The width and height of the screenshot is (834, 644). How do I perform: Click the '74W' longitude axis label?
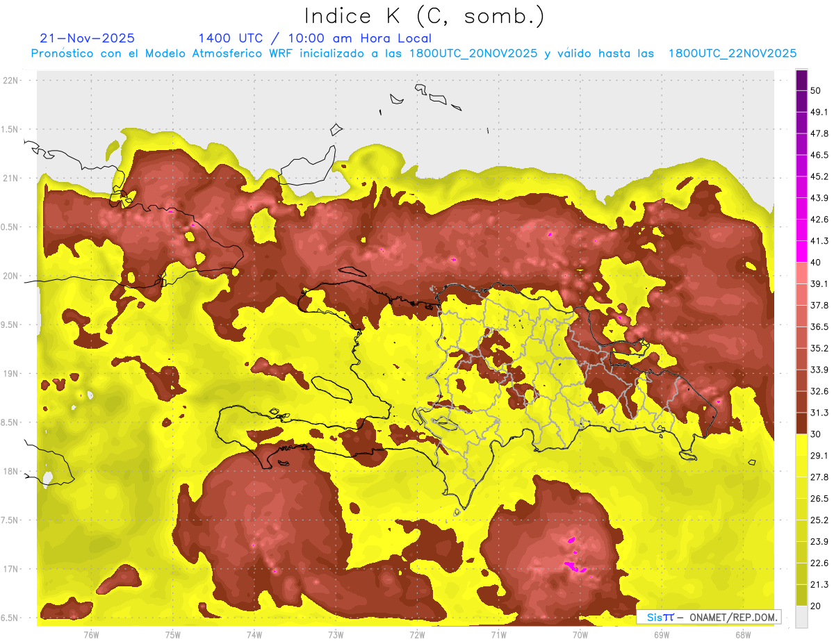tap(254, 635)
